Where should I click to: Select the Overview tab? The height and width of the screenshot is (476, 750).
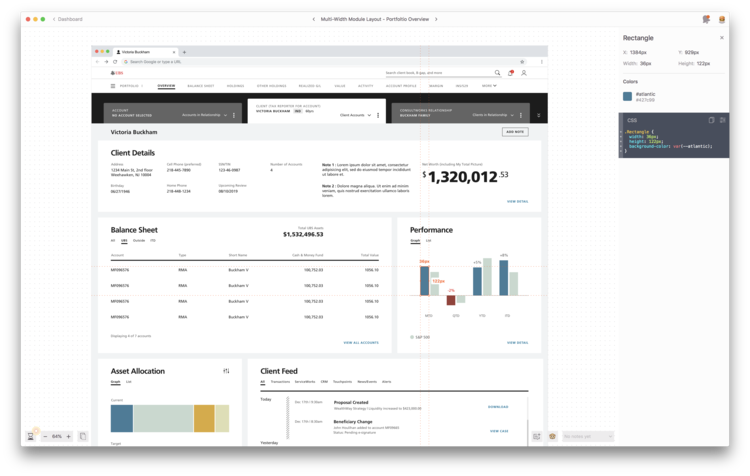point(166,86)
